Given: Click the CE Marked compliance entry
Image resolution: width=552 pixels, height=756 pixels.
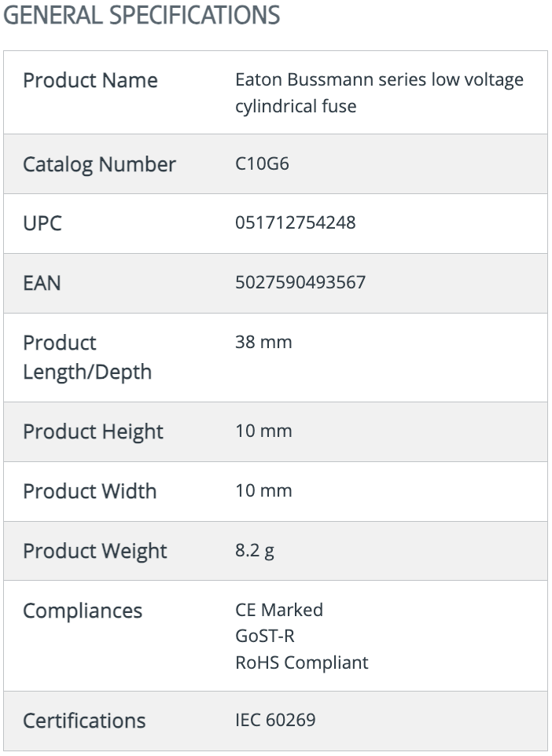Looking at the screenshot, I should [x=279, y=610].
